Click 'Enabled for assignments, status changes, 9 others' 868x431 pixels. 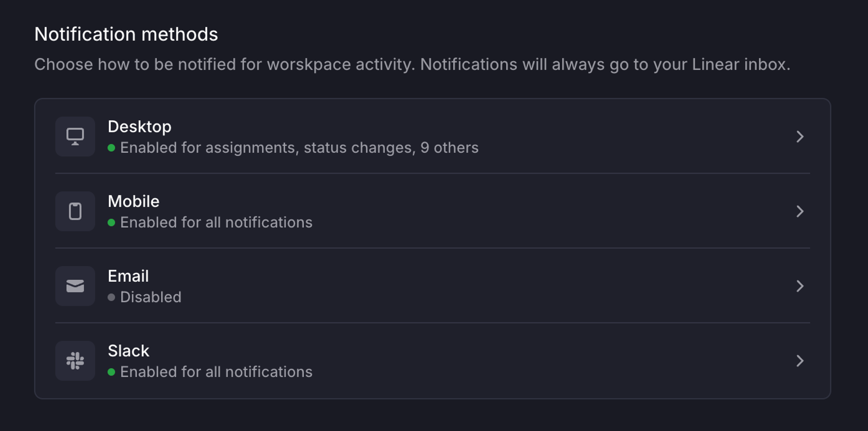(299, 148)
